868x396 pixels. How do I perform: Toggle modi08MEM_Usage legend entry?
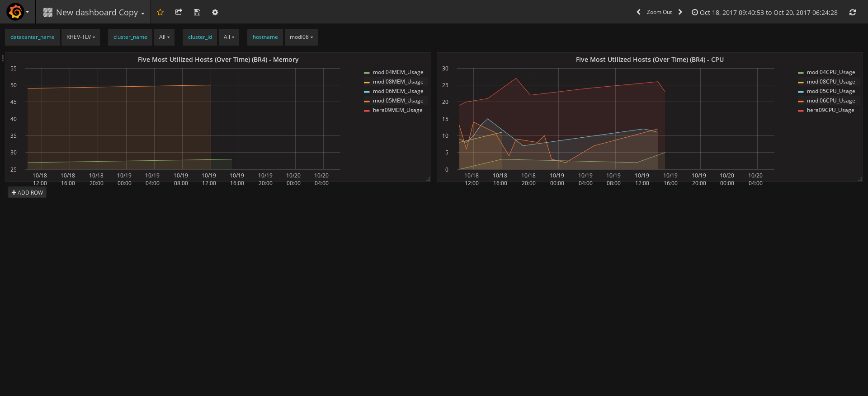398,82
